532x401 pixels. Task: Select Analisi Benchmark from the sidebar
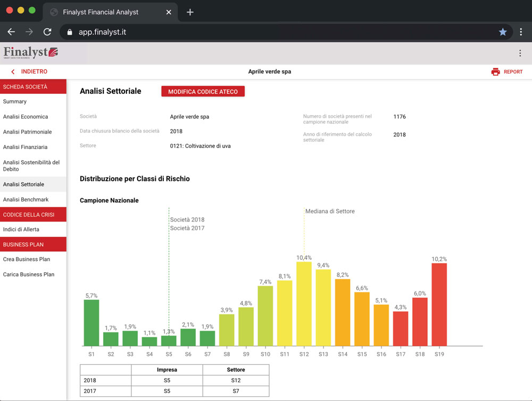point(26,200)
